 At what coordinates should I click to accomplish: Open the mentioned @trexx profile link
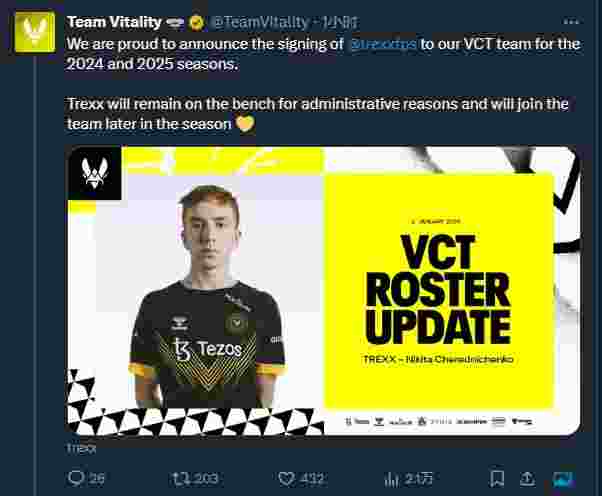pos(384,44)
